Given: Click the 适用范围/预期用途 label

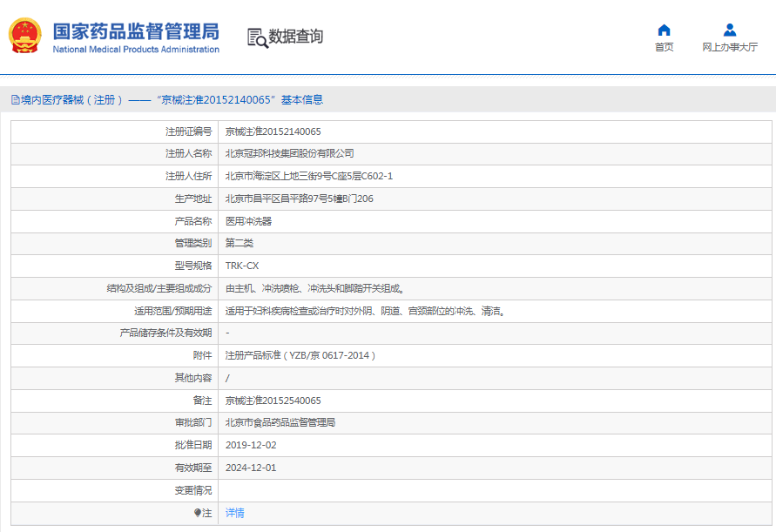Looking at the screenshot, I should click(x=172, y=312).
